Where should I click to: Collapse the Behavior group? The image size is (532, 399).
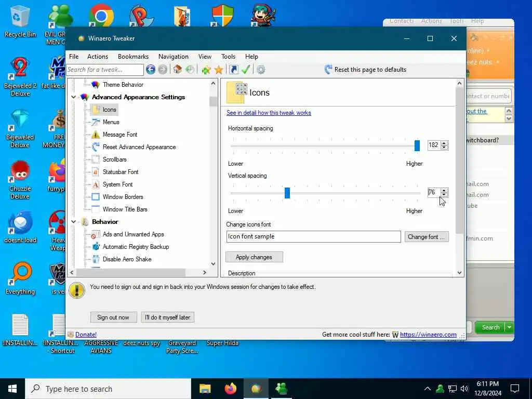point(74,222)
